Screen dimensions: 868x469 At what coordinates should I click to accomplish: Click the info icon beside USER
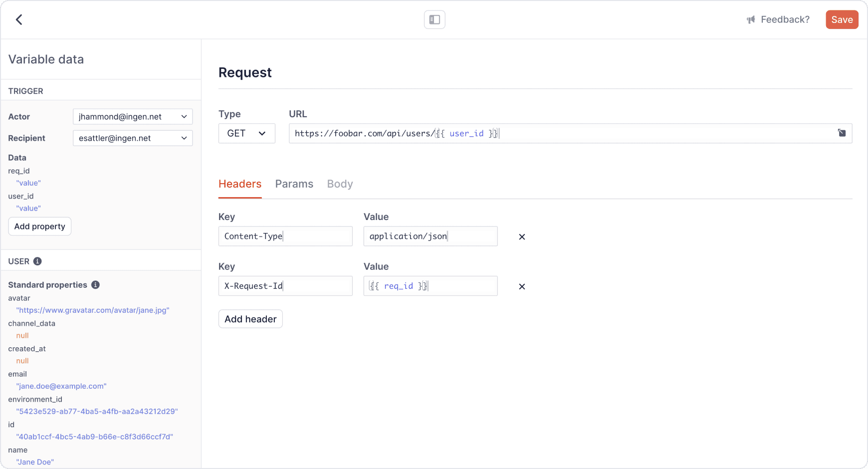point(37,261)
